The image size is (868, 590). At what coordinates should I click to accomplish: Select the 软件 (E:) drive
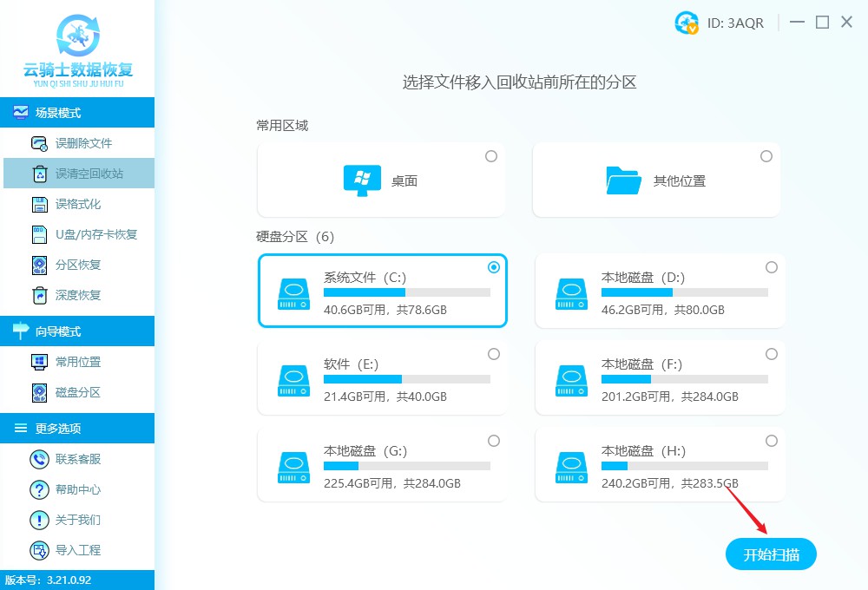click(382, 377)
